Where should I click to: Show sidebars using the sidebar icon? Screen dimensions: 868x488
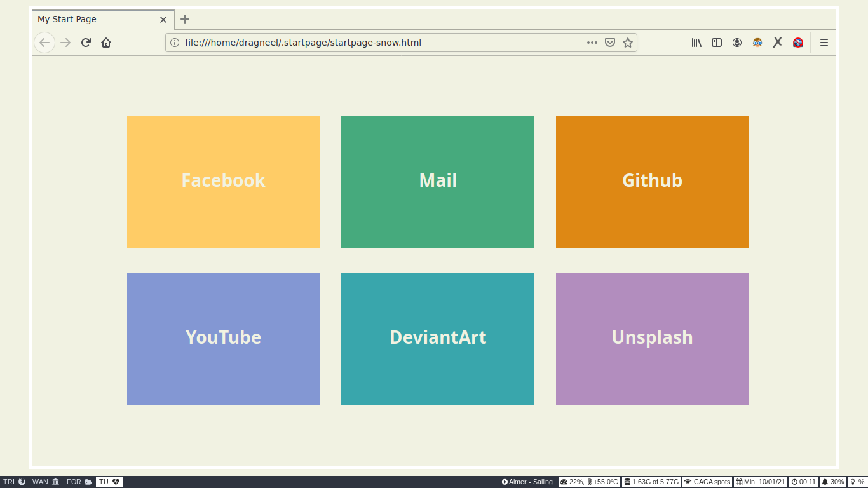point(717,43)
